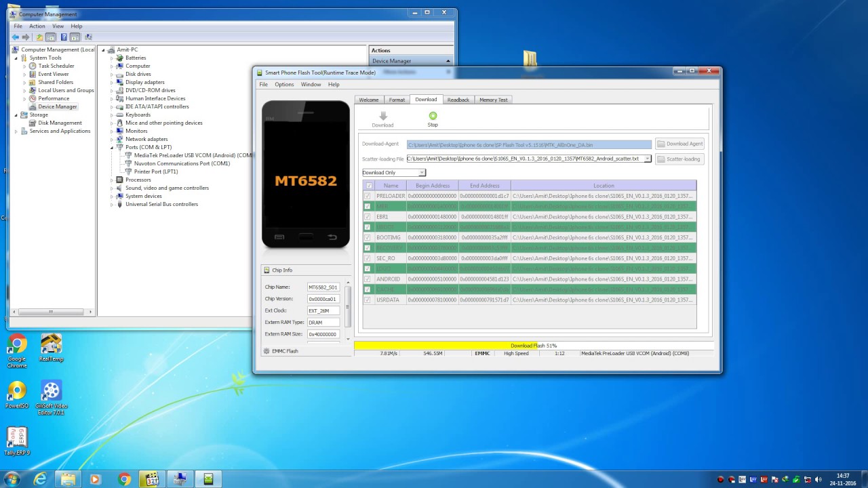Expand the Network adapters device node
Screen dimensions: 868x488
pos(112,139)
